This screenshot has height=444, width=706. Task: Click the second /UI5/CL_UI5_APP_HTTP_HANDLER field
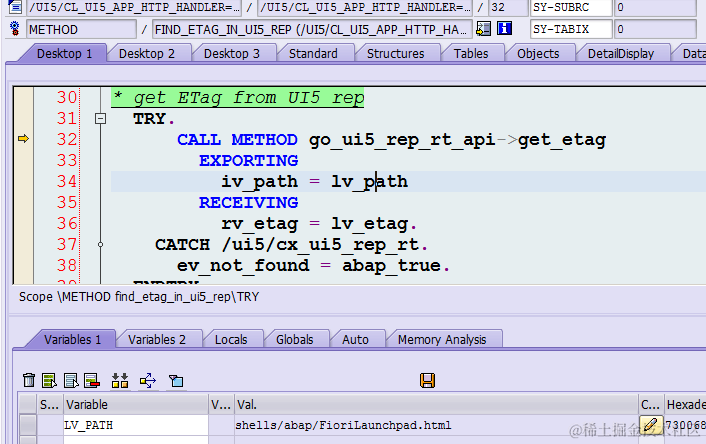pyautogui.click(x=365, y=7)
